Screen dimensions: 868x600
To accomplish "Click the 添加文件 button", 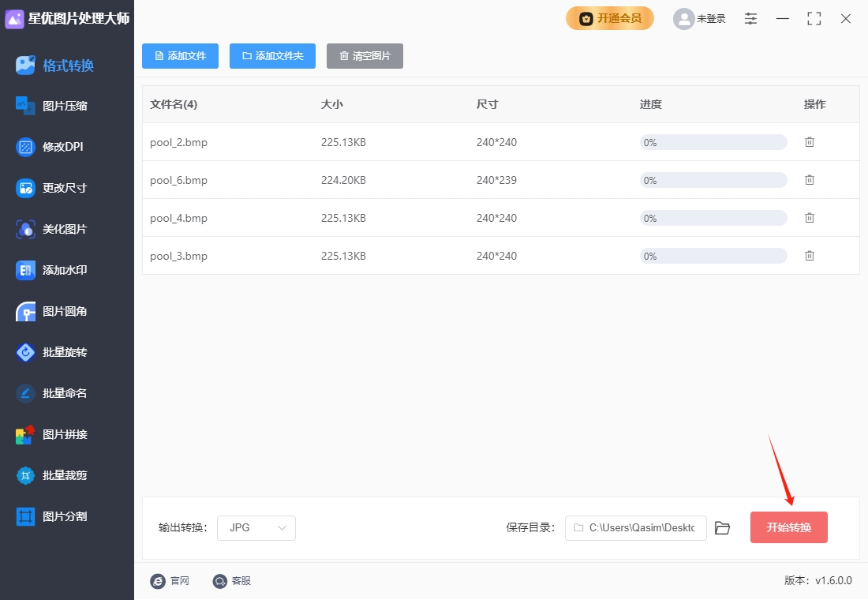I will pos(180,56).
